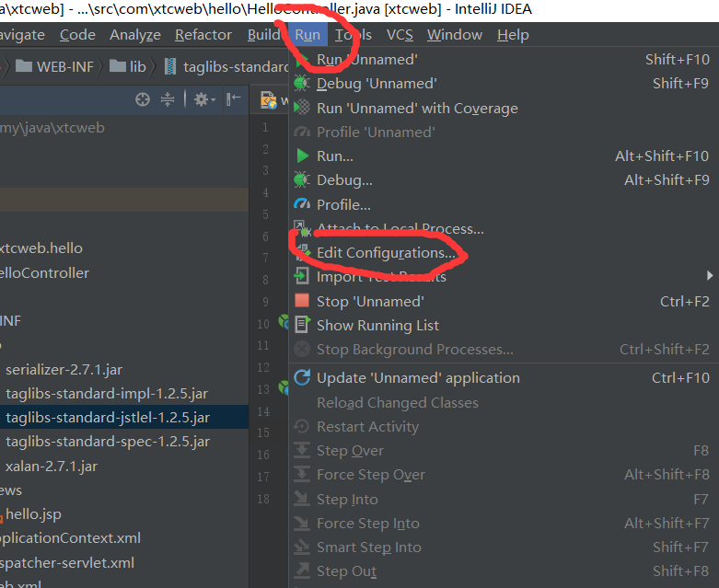
Task: Open the Window menu
Action: point(455,35)
